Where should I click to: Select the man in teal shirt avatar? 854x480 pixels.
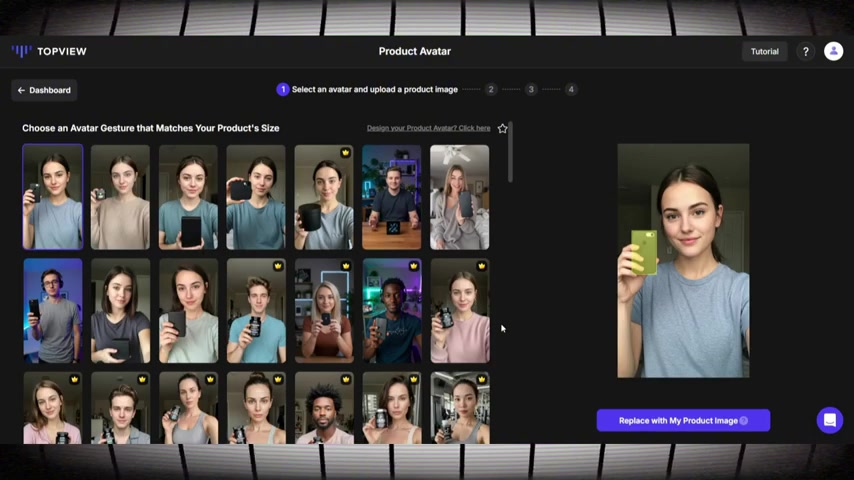coord(256,311)
